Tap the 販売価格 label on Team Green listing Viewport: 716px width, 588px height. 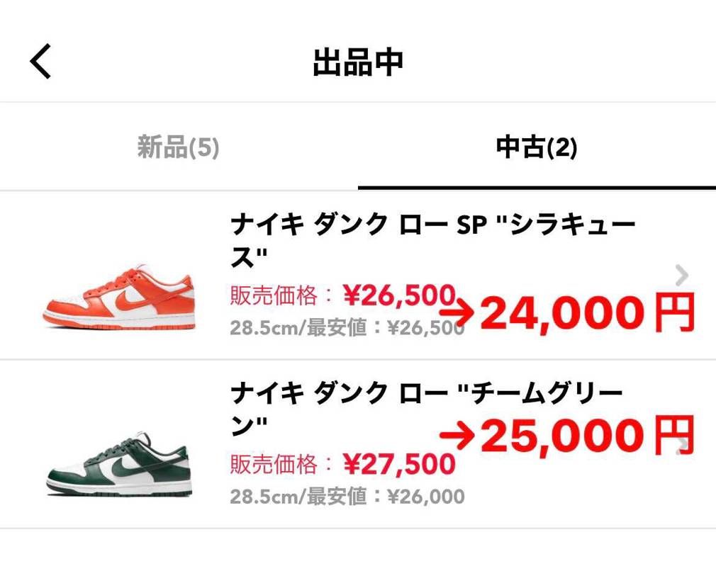coord(274,465)
